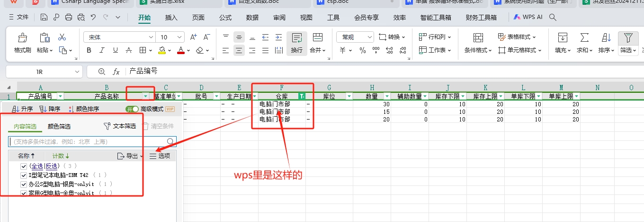Click the 升序 ascending sort button
The width and height of the screenshot is (644, 222).
pyautogui.click(x=22, y=109)
